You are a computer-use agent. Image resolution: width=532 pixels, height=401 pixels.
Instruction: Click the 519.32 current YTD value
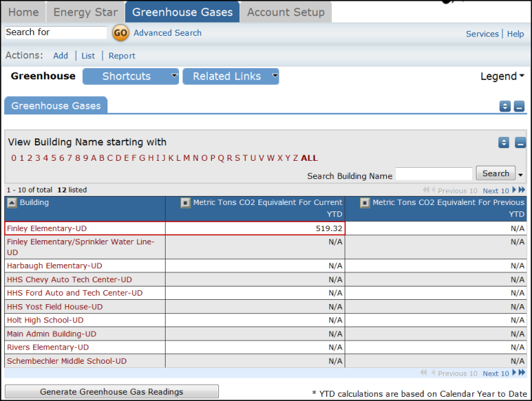[x=328, y=228]
